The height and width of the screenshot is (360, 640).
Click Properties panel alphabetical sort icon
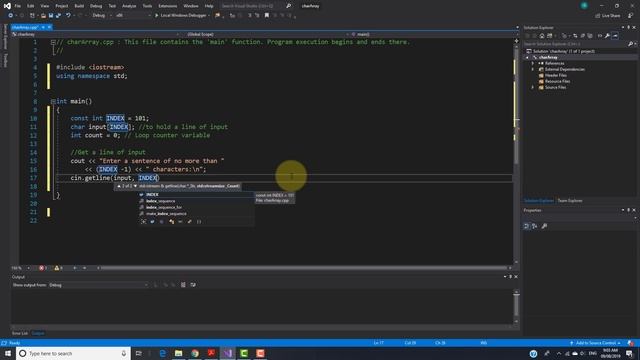tap(534, 226)
